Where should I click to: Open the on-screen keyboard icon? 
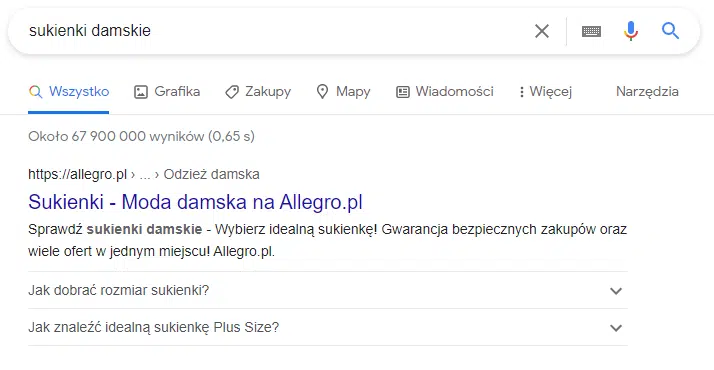pos(591,31)
